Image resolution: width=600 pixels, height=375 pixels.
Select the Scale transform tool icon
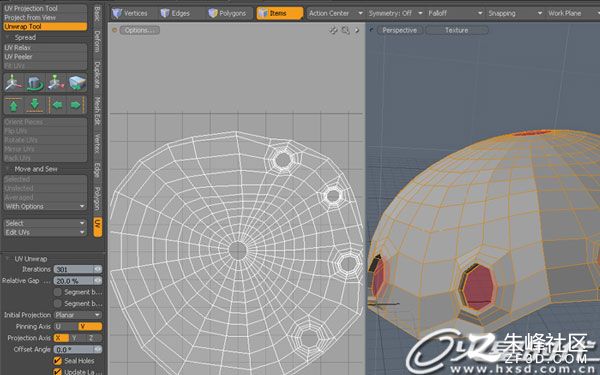point(56,83)
